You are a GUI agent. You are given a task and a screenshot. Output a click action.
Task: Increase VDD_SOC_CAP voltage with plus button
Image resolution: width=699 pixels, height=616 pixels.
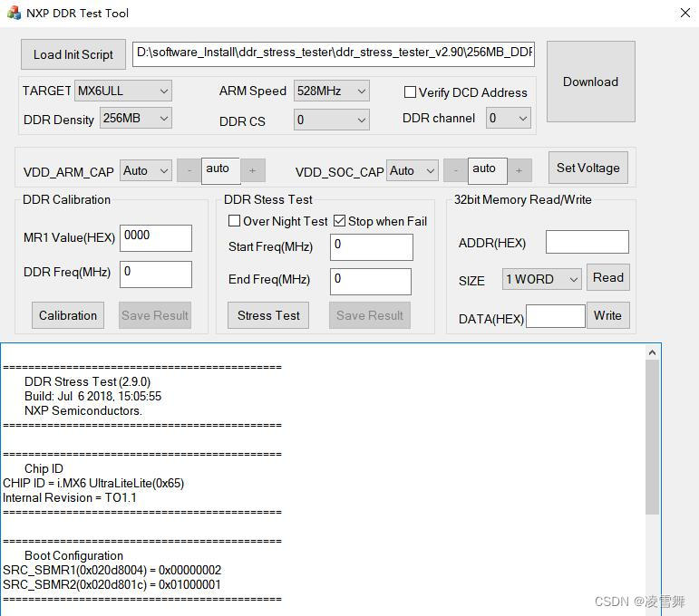tap(519, 170)
